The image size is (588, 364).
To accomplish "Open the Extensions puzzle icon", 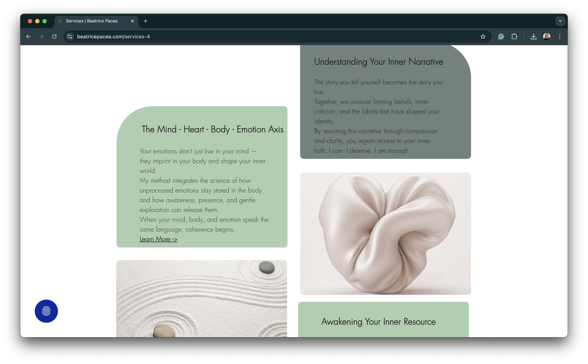I will point(514,37).
